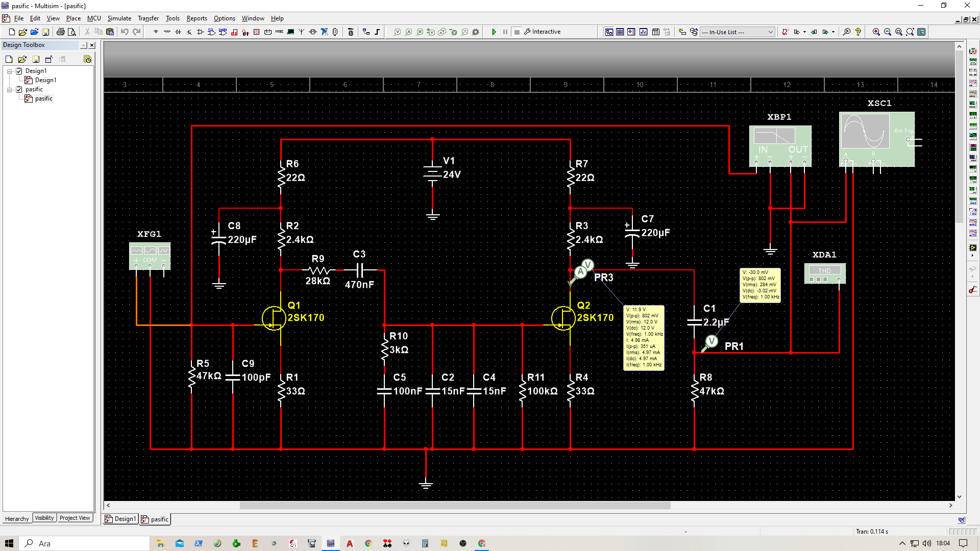Viewport: 980px width, 551px height.
Task: Place Transistor component icon
Action: pos(189,32)
